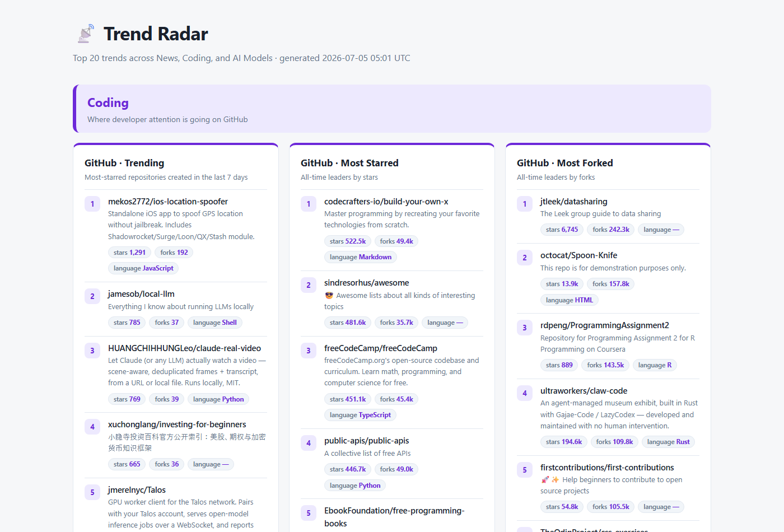This screenshot has width=784, height=532.
Task: Click the 'forks 192' pill
Action: pyautogui.click(x=174, y=253)
